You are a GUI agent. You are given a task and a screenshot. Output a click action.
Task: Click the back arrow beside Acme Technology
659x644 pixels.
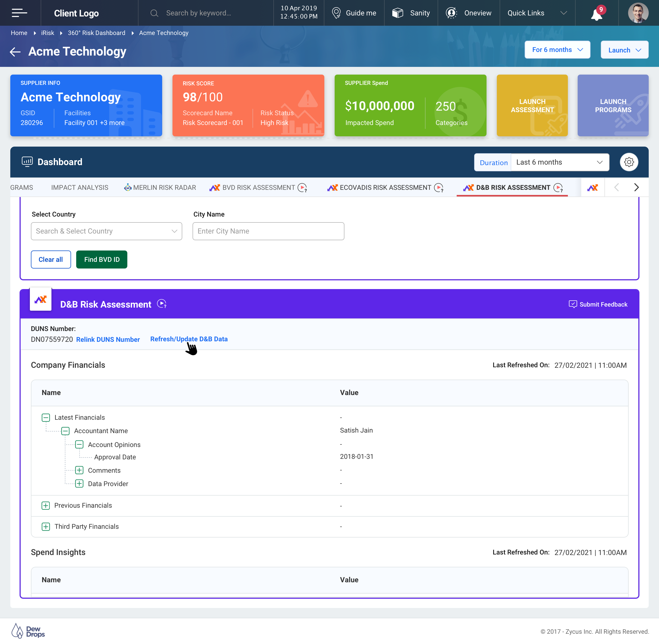pyautogui.click(x=15, y=52)
